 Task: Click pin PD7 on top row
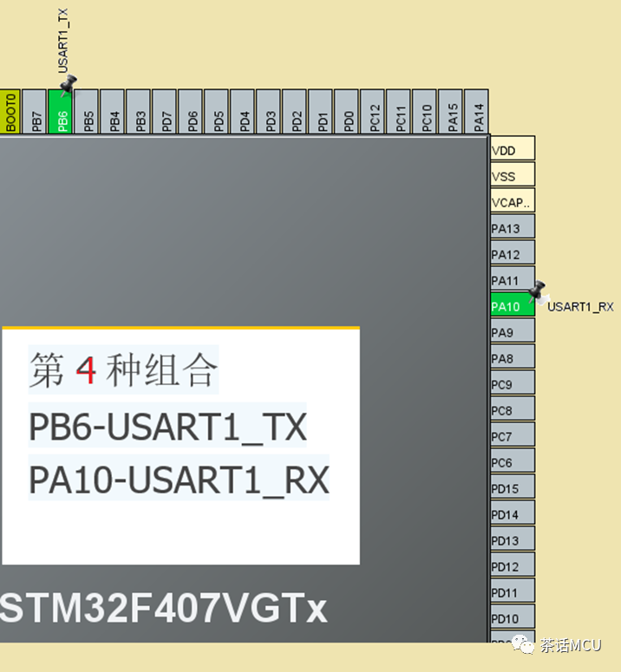pyautogui.click(x=164, y=112)
